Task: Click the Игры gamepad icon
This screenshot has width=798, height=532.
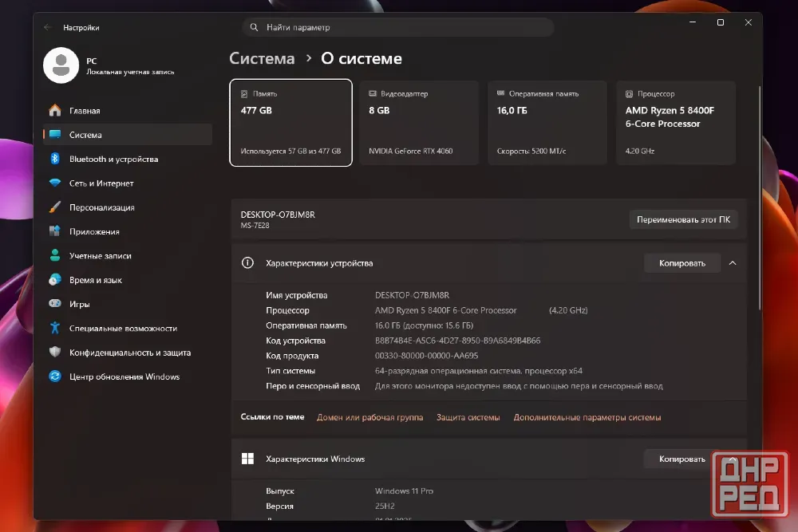Action: (55, 304)
